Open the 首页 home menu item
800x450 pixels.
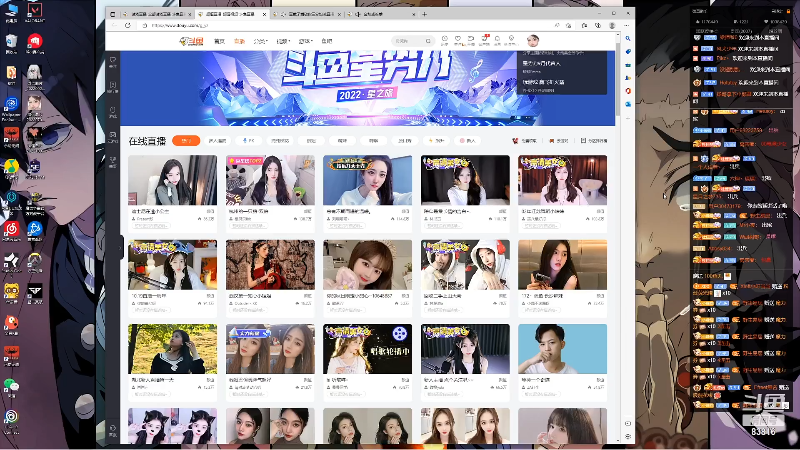point(219,41)
